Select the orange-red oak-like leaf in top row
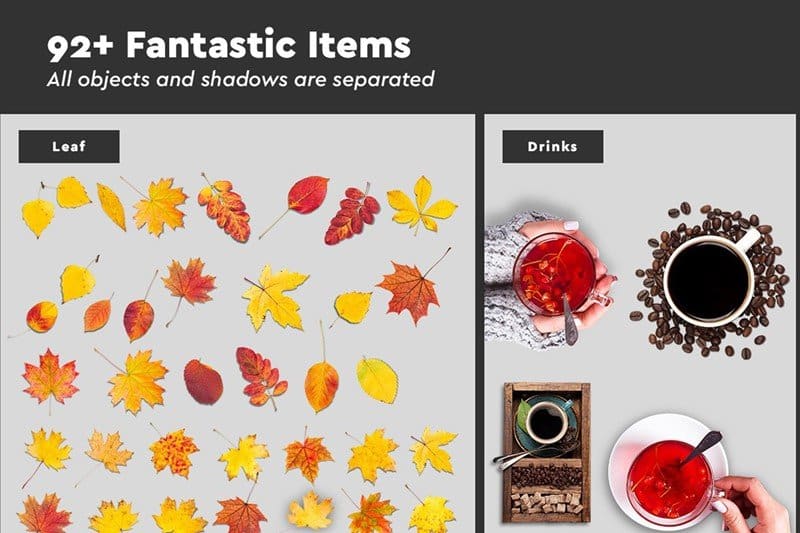The image size is (800, 533). click(x=224, y=208)
